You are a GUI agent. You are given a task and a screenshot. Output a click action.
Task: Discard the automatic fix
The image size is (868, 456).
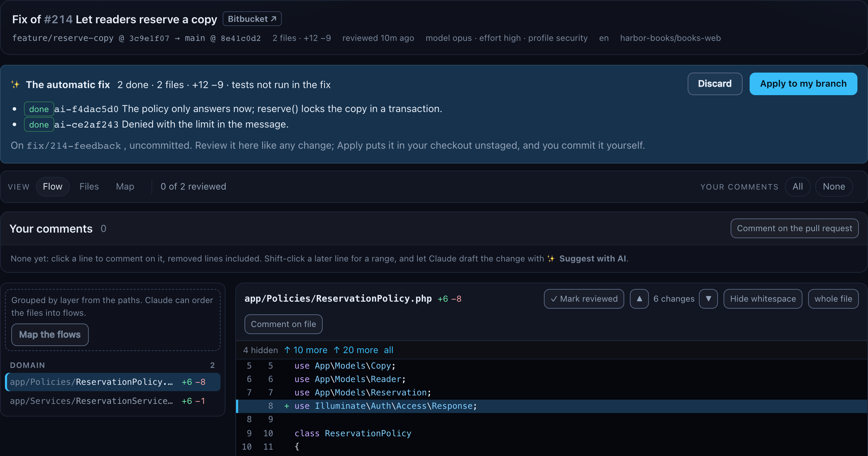(x=715, y=84)
